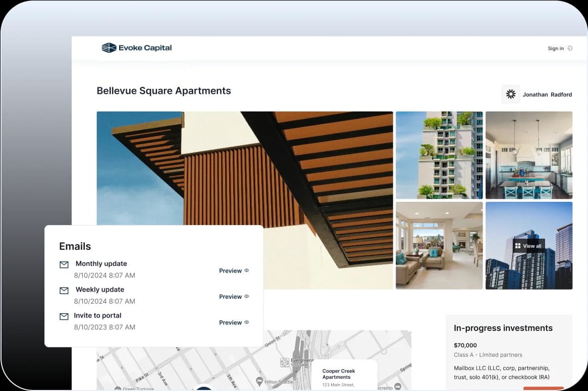Click the grid icon beside View all

point(518,246)
